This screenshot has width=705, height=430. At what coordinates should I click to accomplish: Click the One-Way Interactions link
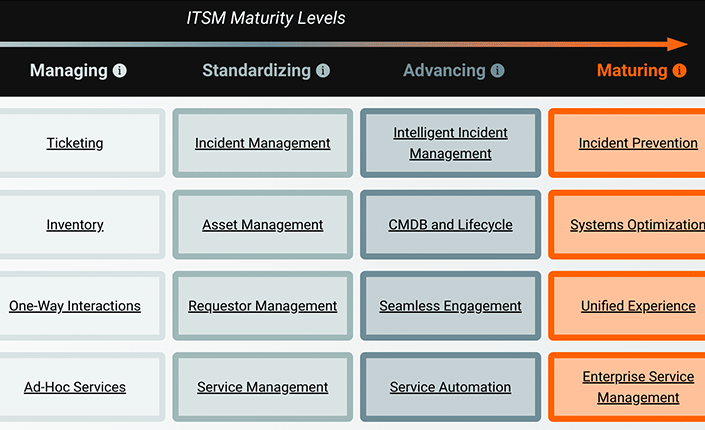[75, 306]
